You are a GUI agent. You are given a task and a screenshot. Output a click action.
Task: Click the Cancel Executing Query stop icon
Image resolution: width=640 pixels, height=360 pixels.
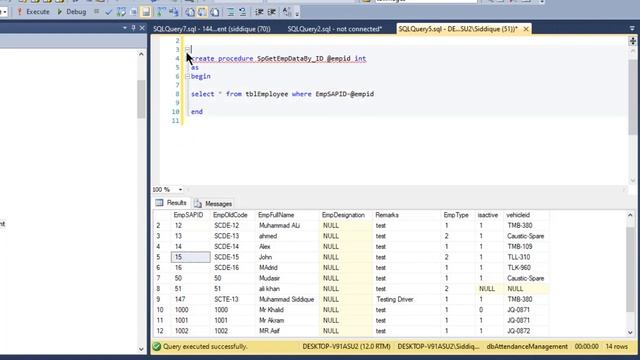coord(96,12)
